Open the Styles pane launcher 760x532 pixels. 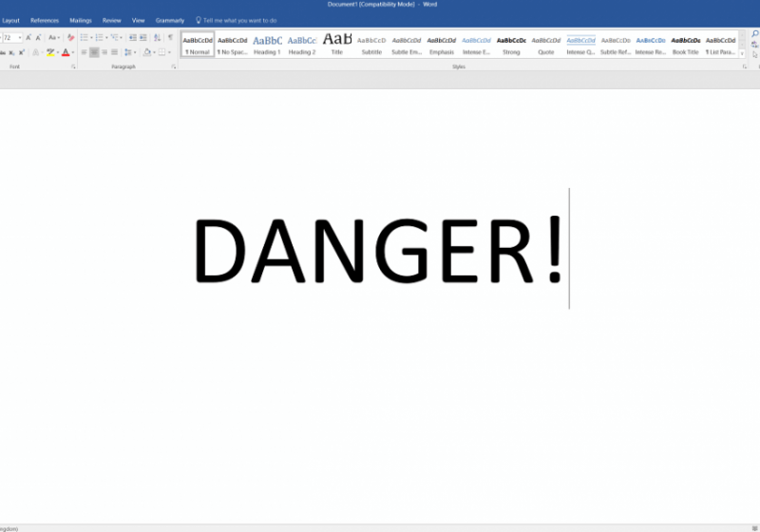(x=745, y=66)
